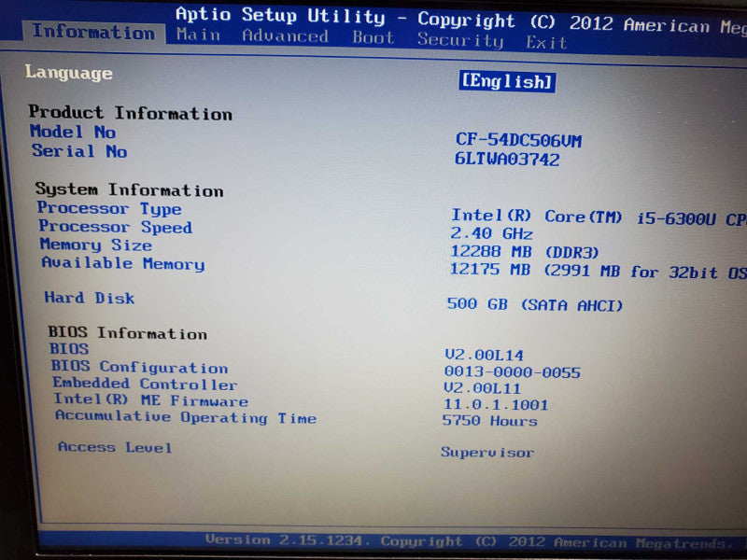Image resolution: width=747 pixels, height=560 pixels.
Task: Change the [English] language setting
Action: point(507,81)
